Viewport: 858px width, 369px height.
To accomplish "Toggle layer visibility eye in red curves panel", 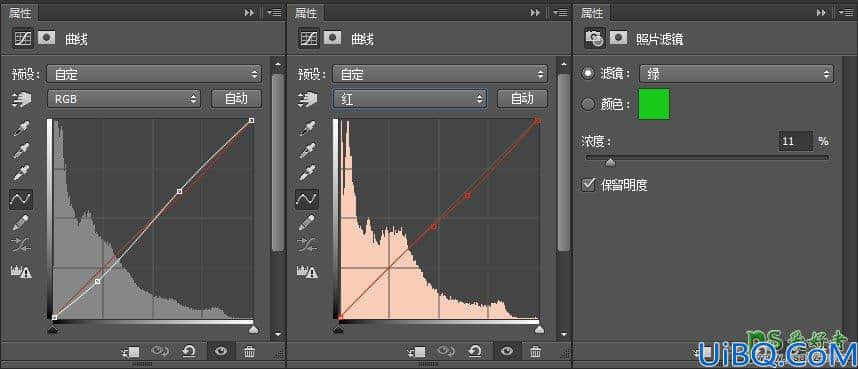I will click(x=507, y=351).
